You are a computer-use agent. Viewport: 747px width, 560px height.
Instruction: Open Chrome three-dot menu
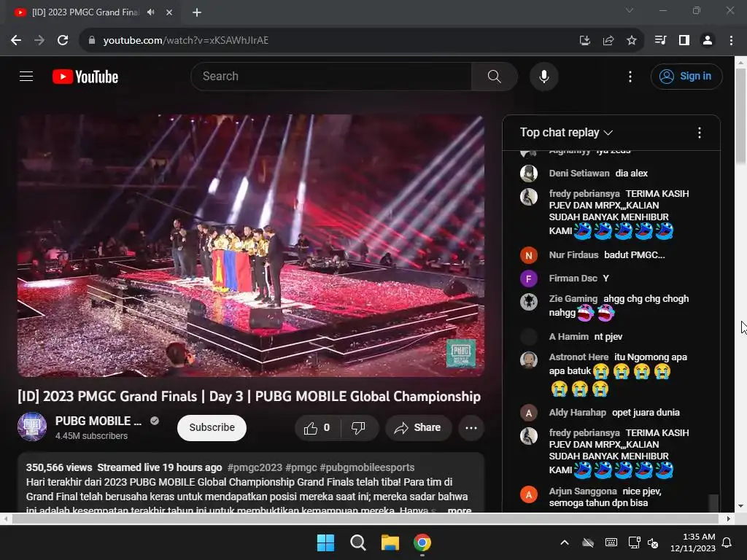coord(731,41)
